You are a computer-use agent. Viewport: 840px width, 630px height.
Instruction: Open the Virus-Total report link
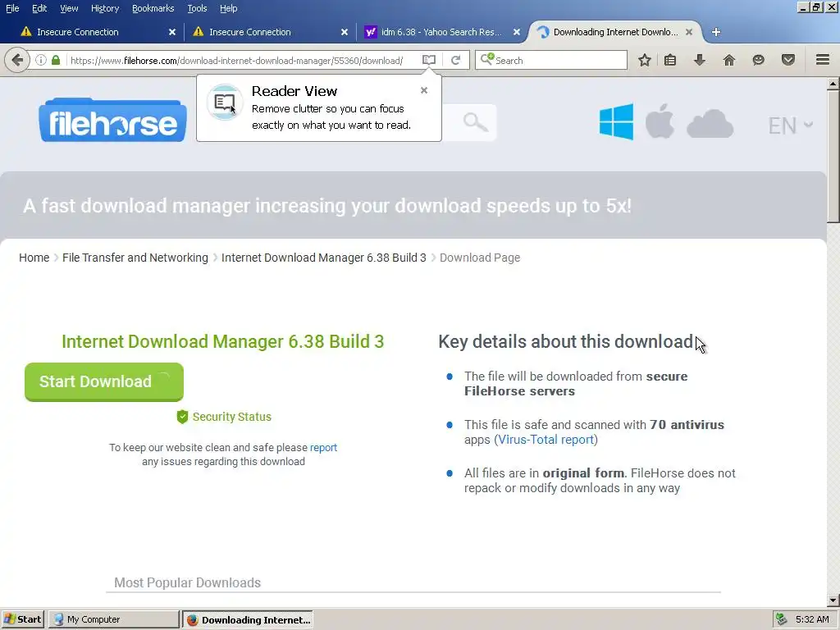[546, 440]
